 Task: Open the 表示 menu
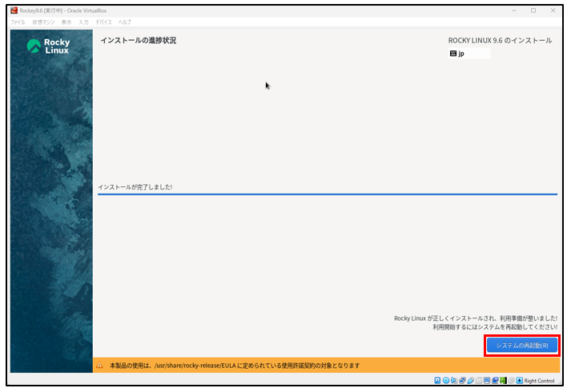click(x=66, y=22)
